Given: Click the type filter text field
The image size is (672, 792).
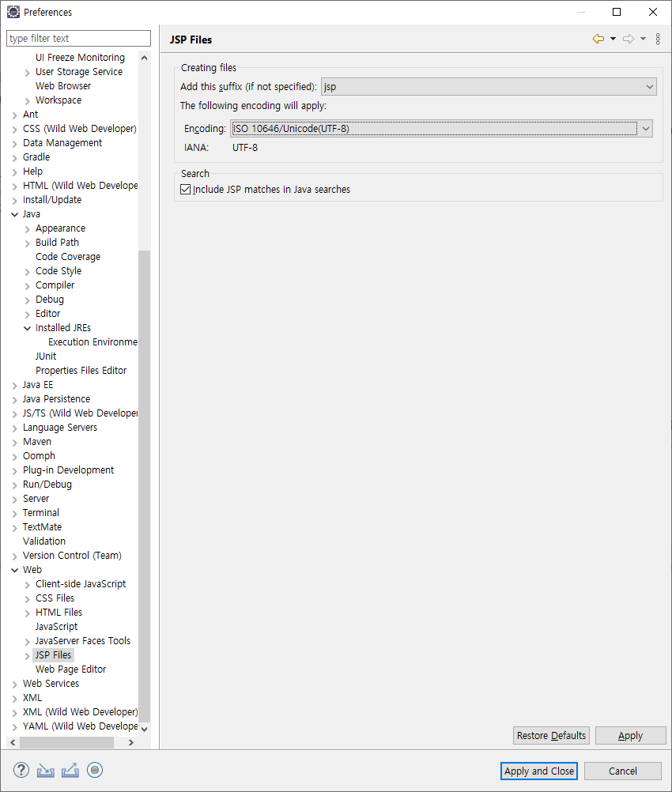Looking at the screenshot, I should click(78, 39).
